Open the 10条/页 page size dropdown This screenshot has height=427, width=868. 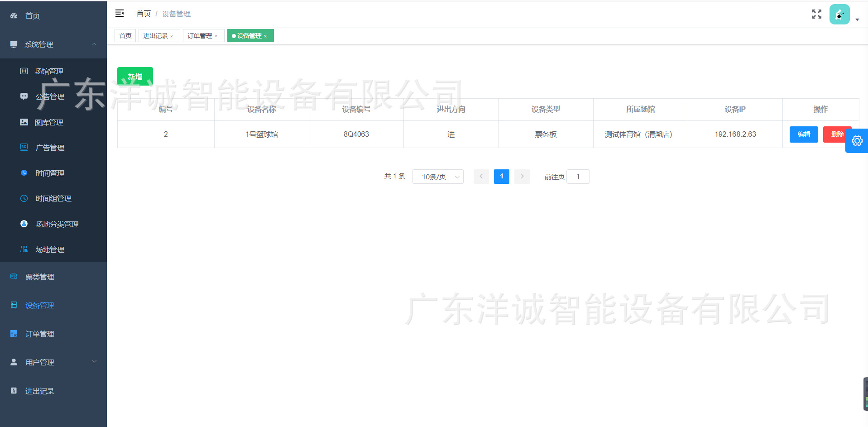[437, 177]
